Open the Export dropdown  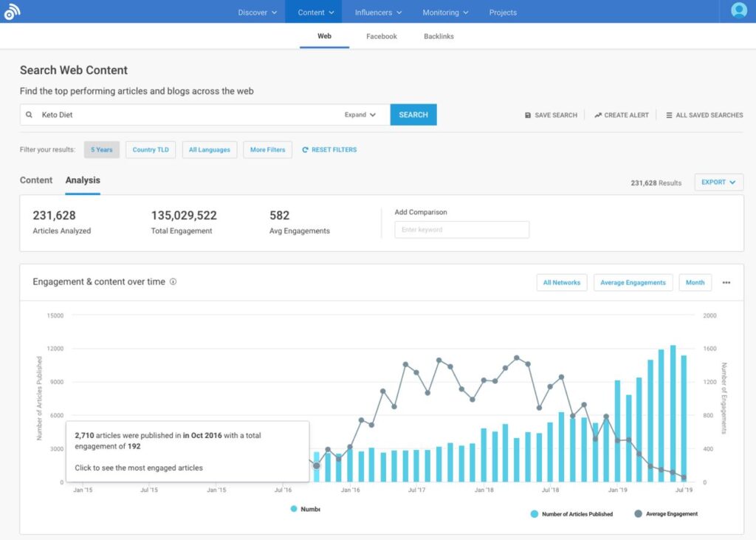click(x=718, y=182)
